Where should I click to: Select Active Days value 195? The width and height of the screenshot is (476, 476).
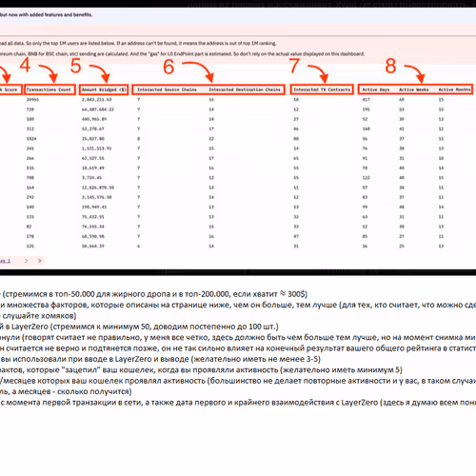click(367, 109)
